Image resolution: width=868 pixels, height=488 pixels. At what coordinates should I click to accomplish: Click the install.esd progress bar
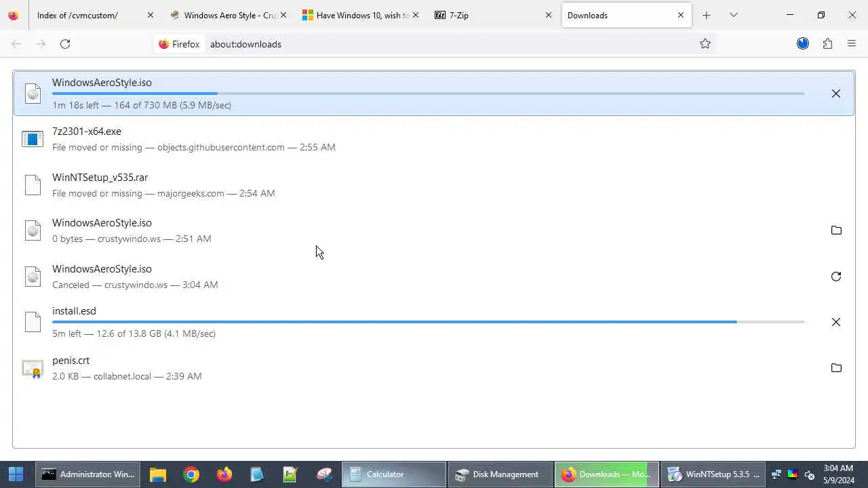pyautogui.click(x=429, y=322)
